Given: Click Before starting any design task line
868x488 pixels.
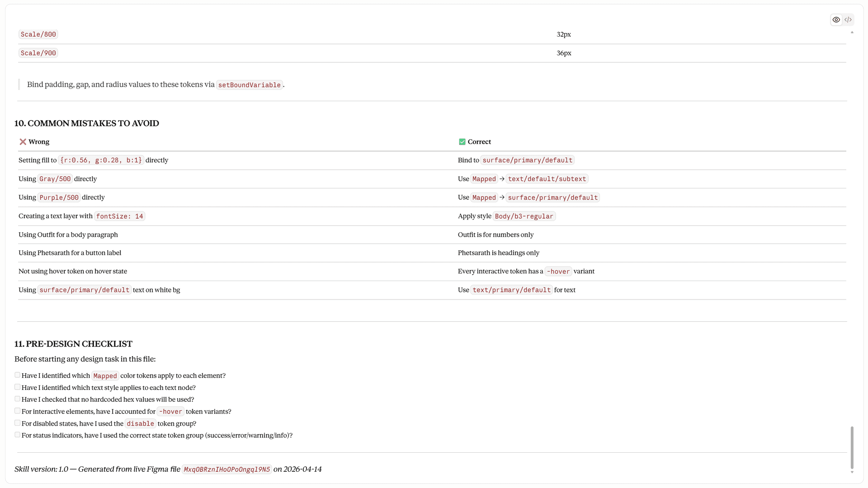Looking at the screenshot, I should 85,359.
